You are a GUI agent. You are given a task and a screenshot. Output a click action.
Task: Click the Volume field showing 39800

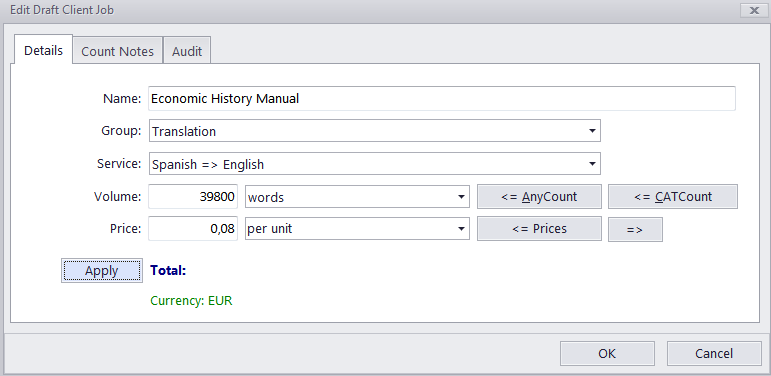(x=193, y=197)
